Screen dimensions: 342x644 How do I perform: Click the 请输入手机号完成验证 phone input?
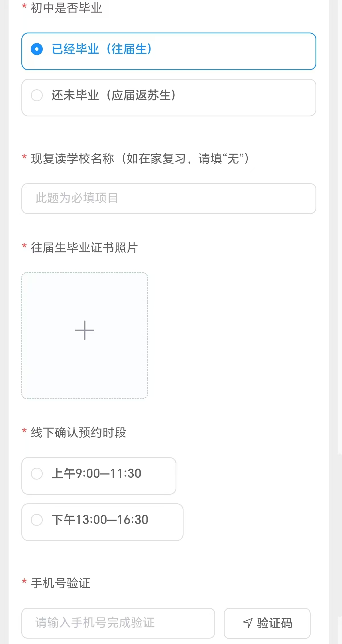118,623
